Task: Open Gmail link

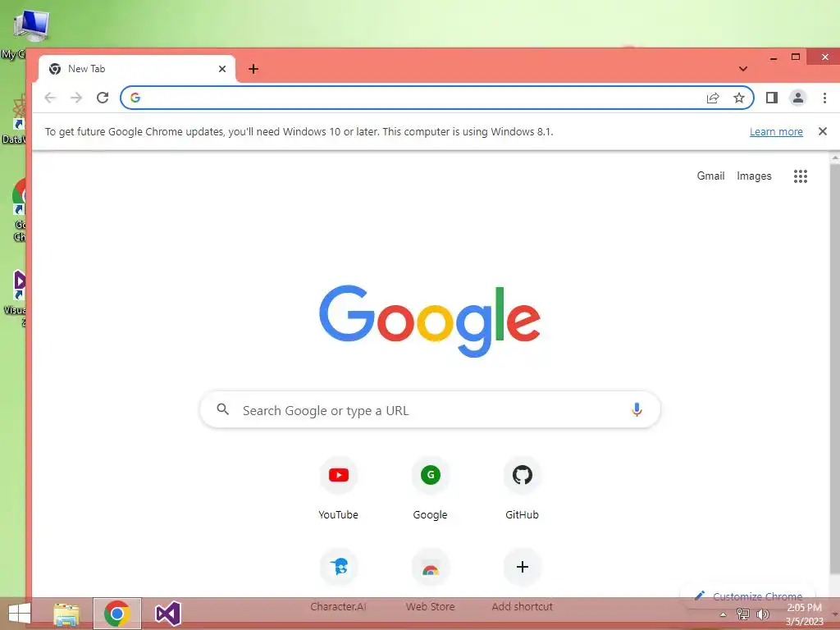Action: [x=710, y=176]
